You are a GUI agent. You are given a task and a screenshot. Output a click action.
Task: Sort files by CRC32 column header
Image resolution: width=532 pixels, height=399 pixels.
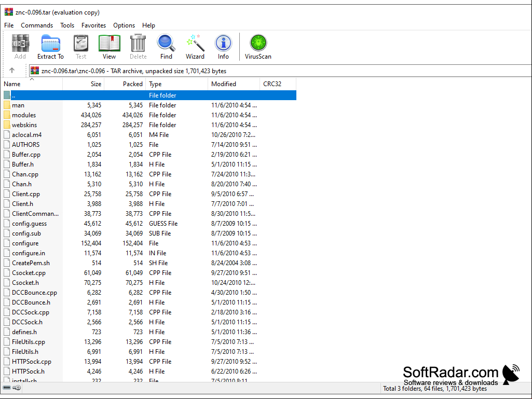[x=278, y=84]
